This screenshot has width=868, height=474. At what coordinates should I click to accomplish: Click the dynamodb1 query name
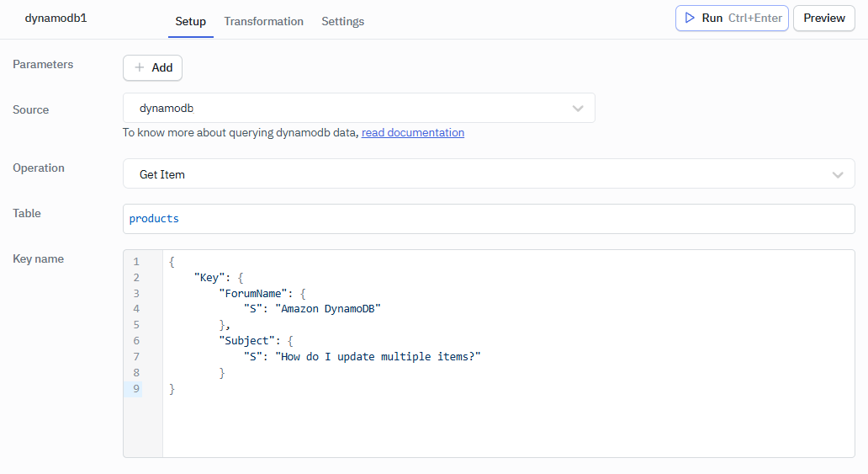(x=56, y=18)
